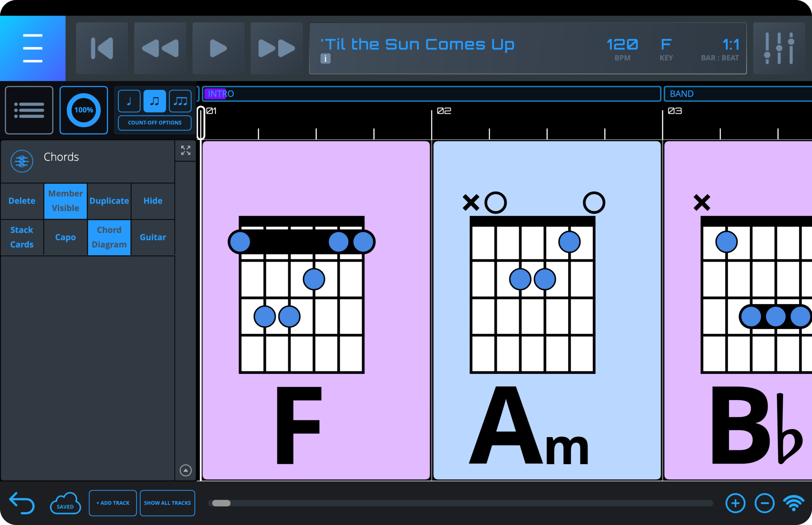Screen dimensions: 812x525
Task: Expand the Chords track to fullscreen
Action: pyautogui.click(x=186, y=150)
